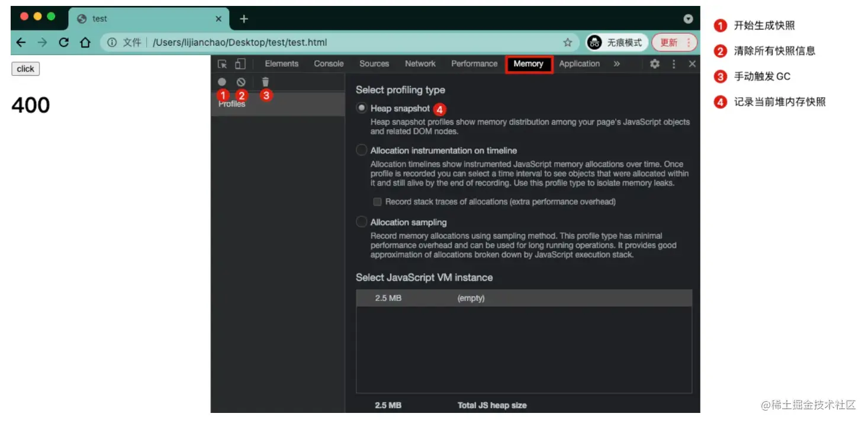Switch to the Elements tab
The image size is (868, 423).
tap(282, 64)
